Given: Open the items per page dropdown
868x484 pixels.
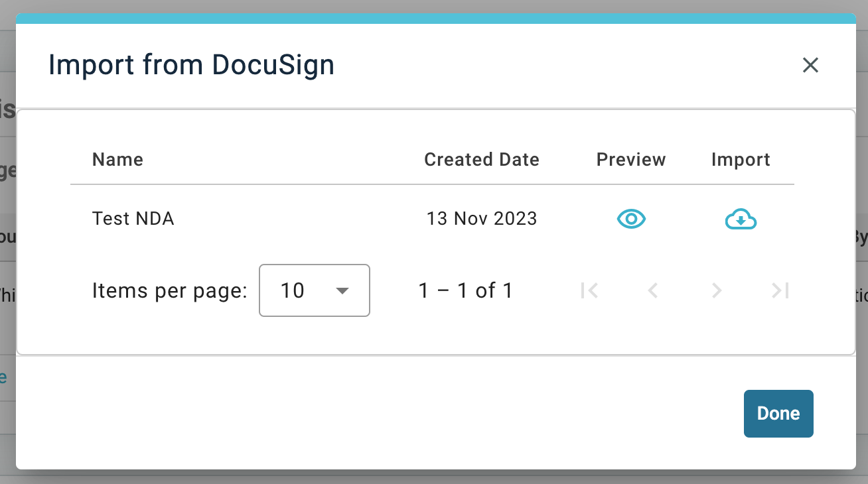Looking at the screenshot, I should (314, 290).
